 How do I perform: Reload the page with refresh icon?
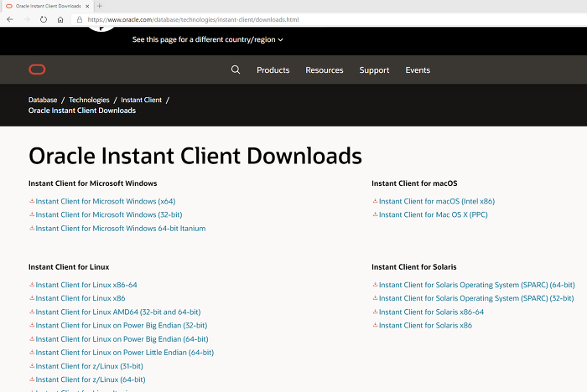pos(44,19)
